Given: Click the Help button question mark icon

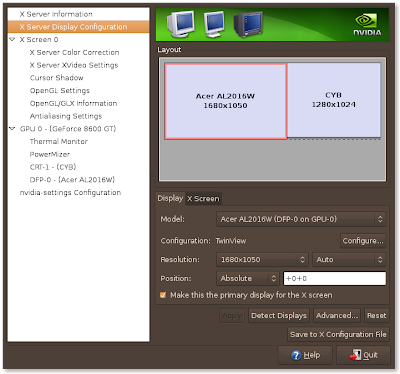Looking at the screenshot, I should tap(296, 355).
